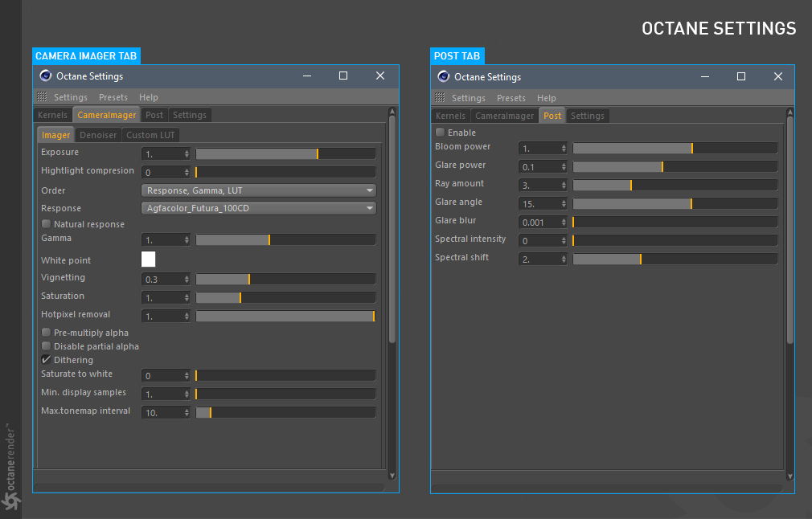Select the Settings tab in the Post window
The height and width of the screenshot is (519, 812).
pyautogui.click(x=587, y=116)
